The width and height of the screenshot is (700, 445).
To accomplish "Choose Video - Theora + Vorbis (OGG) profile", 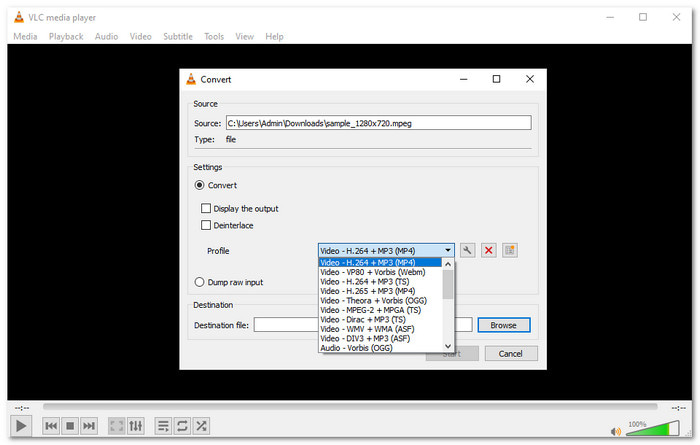I will (380, 300).
